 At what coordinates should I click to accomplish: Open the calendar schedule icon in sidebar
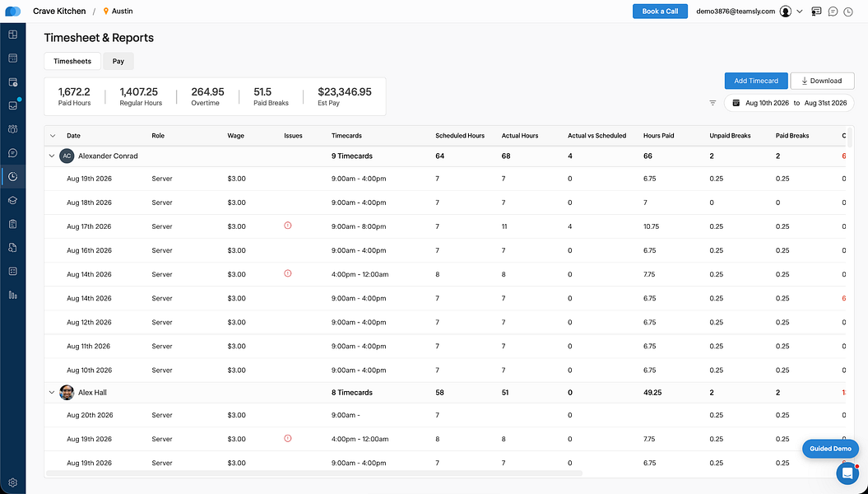pos(12,58)
